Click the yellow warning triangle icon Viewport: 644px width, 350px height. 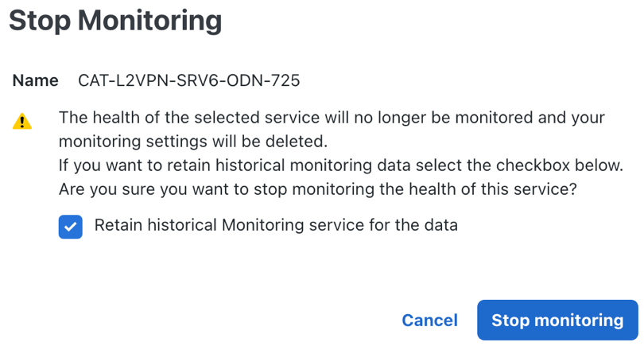click(x=22, y=122)
